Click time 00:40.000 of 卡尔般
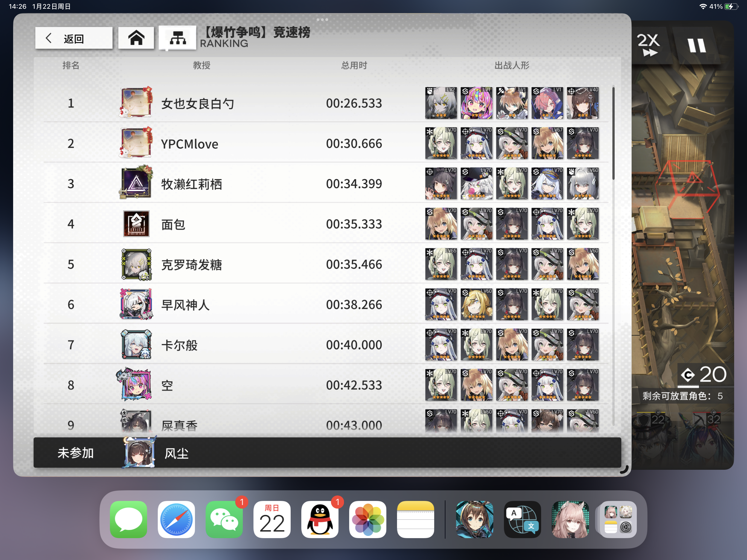 tap(354, 345)
